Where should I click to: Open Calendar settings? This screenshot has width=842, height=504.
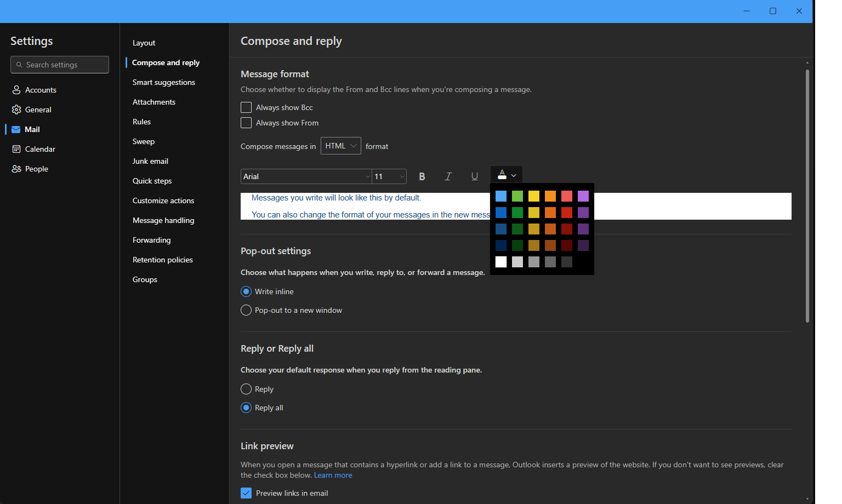pyautogui.click(x=40, y=148)
